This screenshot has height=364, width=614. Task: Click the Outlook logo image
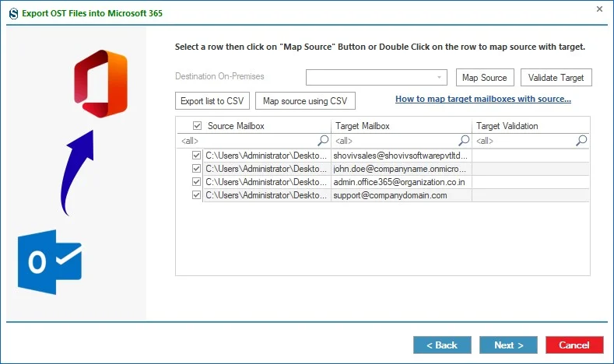(50, 262)
